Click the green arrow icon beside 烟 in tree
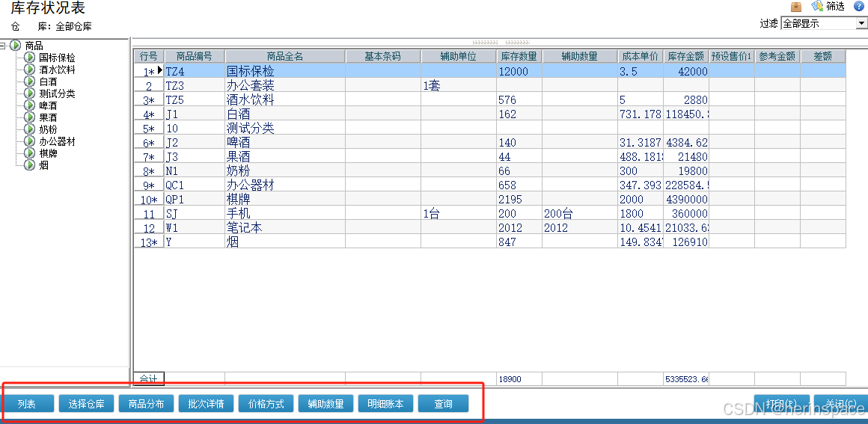Viewport: 868px width, 424px height. tap(29, 165)
